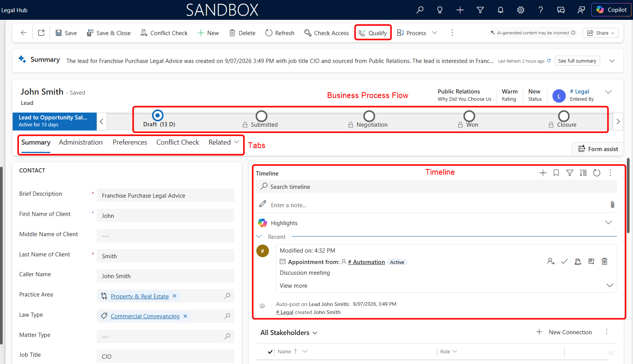Open the lightbulb assistant icon
Viewport: 633px width, 364px height.
440,10
